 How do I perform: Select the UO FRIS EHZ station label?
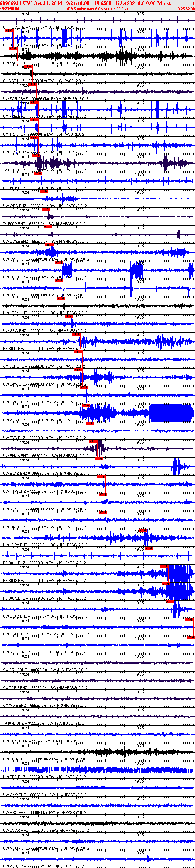click(x=45, y=117)
